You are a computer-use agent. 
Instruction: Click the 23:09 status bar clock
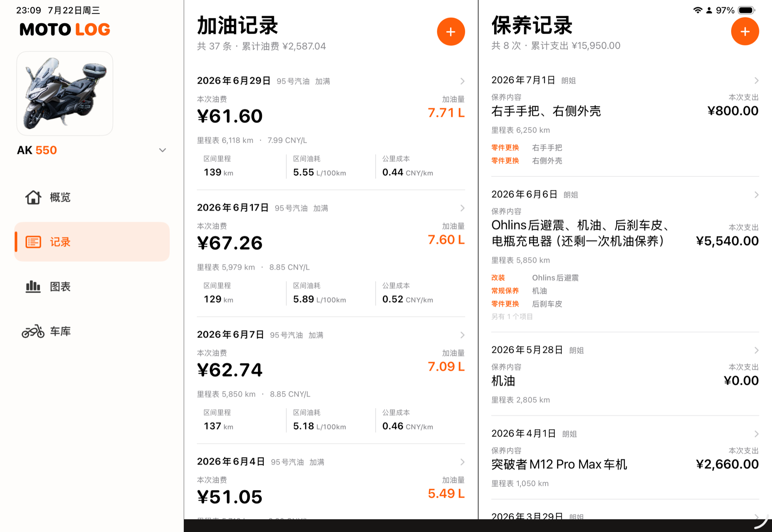(x=29, y=10)
